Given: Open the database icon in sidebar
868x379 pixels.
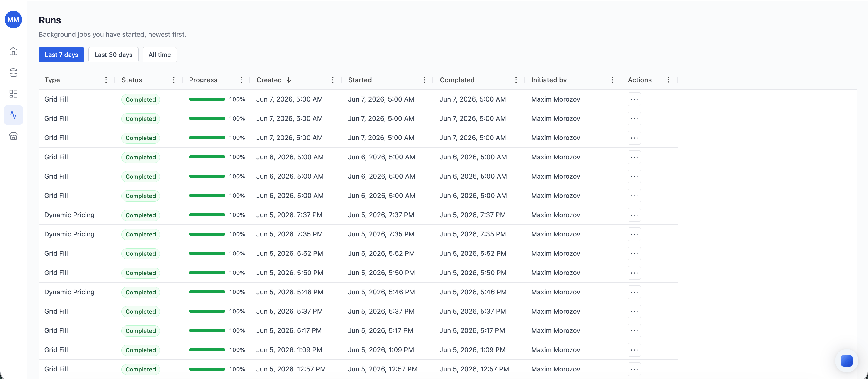Looking at the screenshot, I should coord(14,72).
